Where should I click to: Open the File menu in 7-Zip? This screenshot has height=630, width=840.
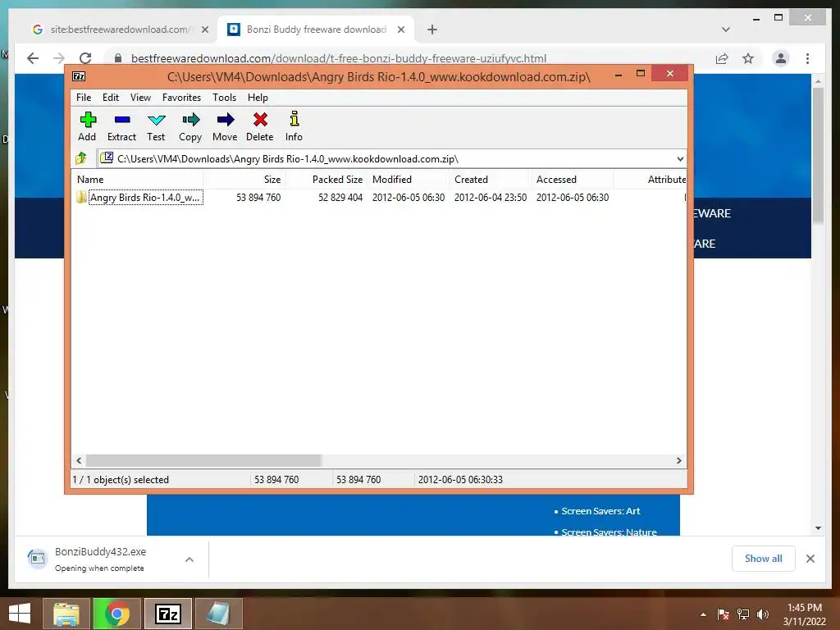[x=84, y=98]
